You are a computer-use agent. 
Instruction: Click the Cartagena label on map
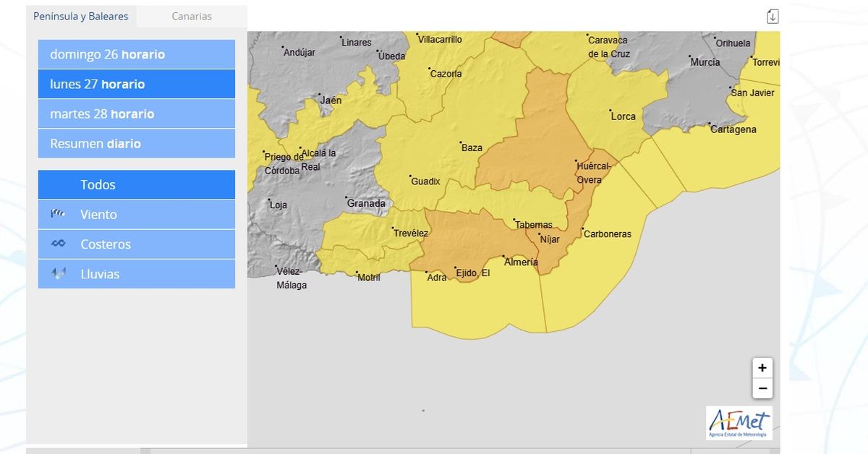click(733, 130)
